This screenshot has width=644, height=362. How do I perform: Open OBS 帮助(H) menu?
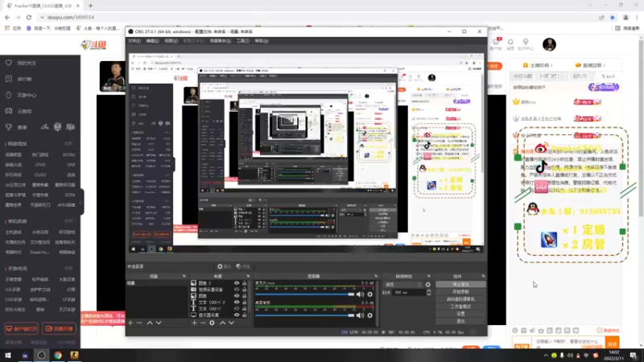(x=262, y=41)
